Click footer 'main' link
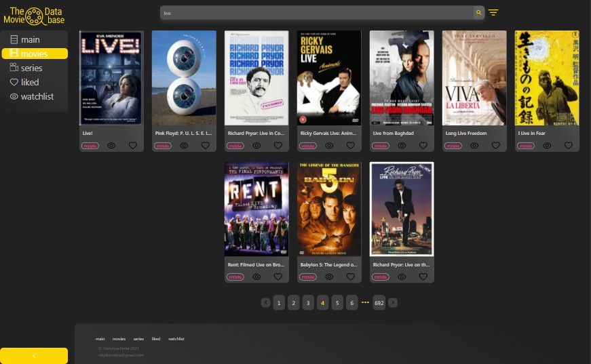This screenshot has width=591, height=364. click(x=100, y=339)
